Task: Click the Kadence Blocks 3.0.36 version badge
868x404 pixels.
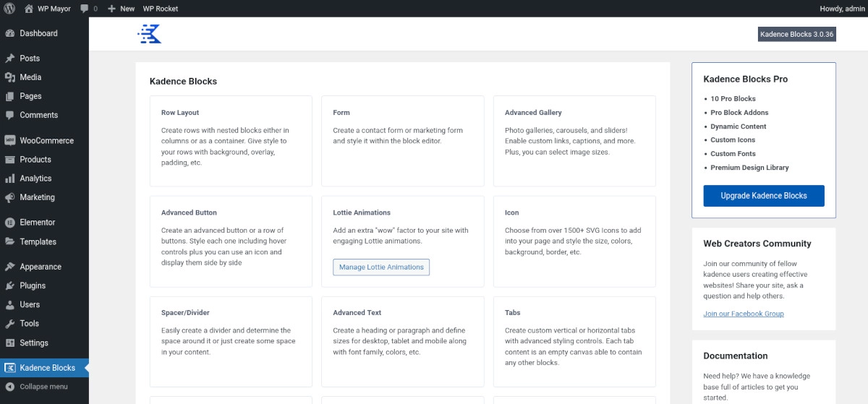Action: coord(797,34)
